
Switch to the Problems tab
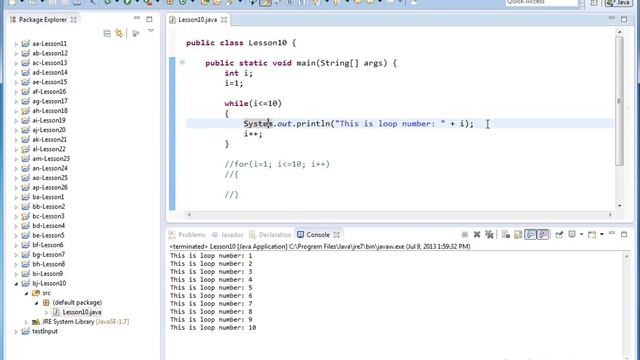(x=187, y=235)
